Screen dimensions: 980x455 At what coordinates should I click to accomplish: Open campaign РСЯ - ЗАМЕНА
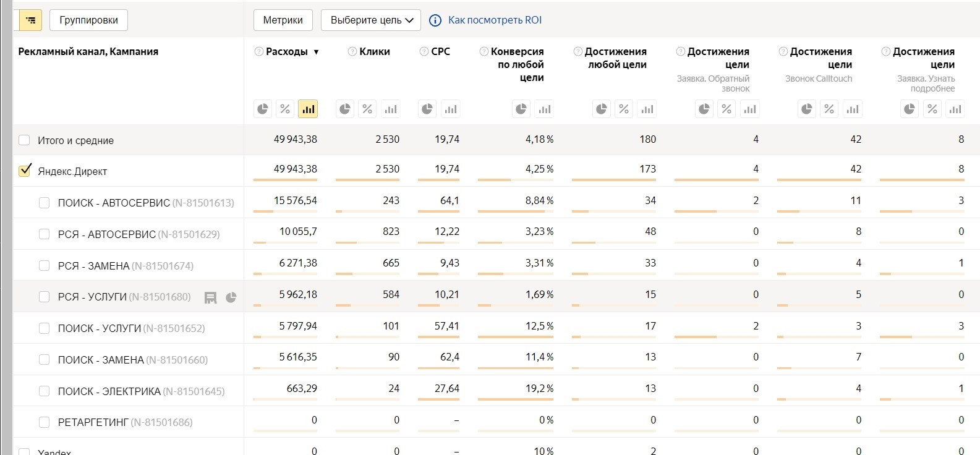coord(126,266)
